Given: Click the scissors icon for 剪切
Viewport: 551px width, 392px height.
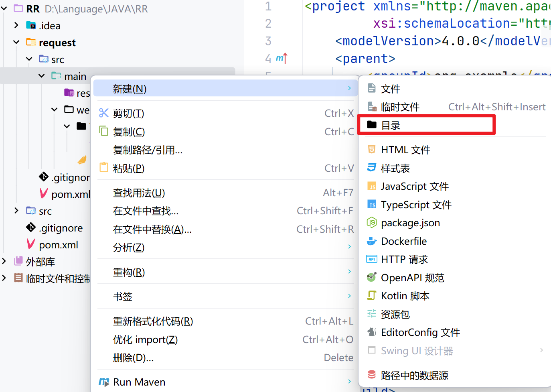Looking at the screenshot, I should click(104, 113).
